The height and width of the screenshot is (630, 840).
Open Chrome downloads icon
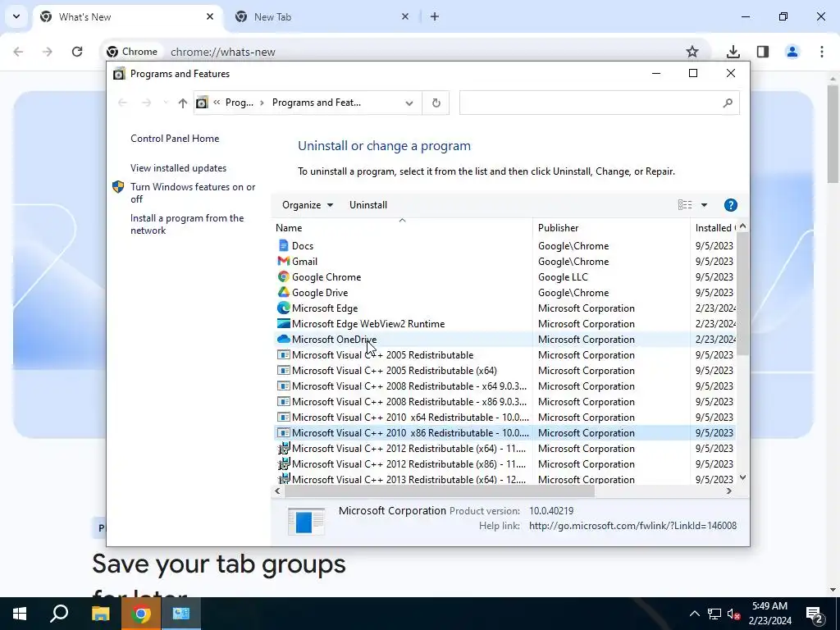(733, 52)
